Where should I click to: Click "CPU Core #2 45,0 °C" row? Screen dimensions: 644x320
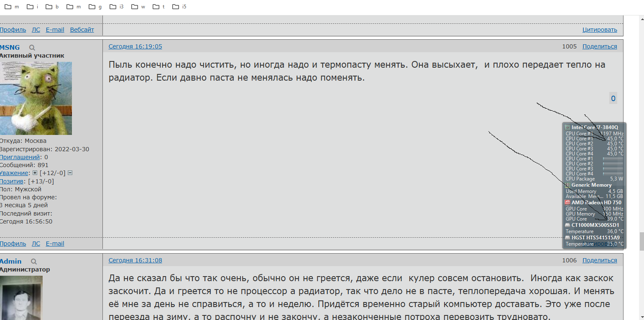tap(594, 144)
